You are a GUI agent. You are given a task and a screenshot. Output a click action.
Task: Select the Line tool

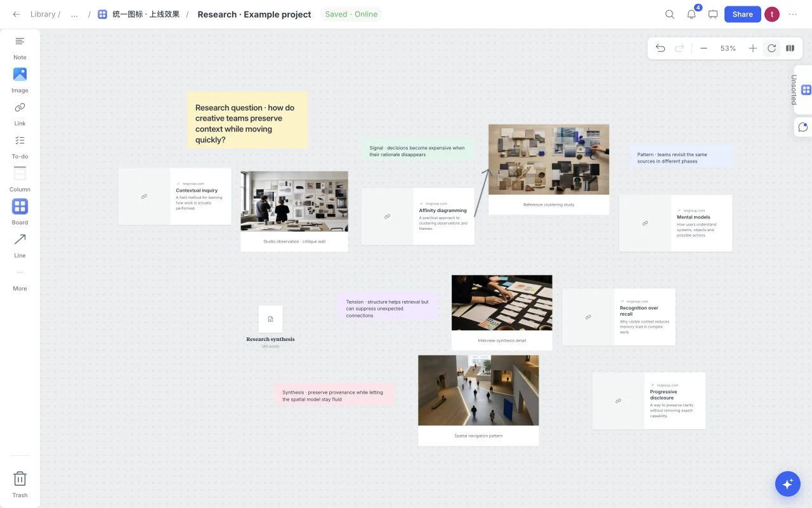(20, 245)
